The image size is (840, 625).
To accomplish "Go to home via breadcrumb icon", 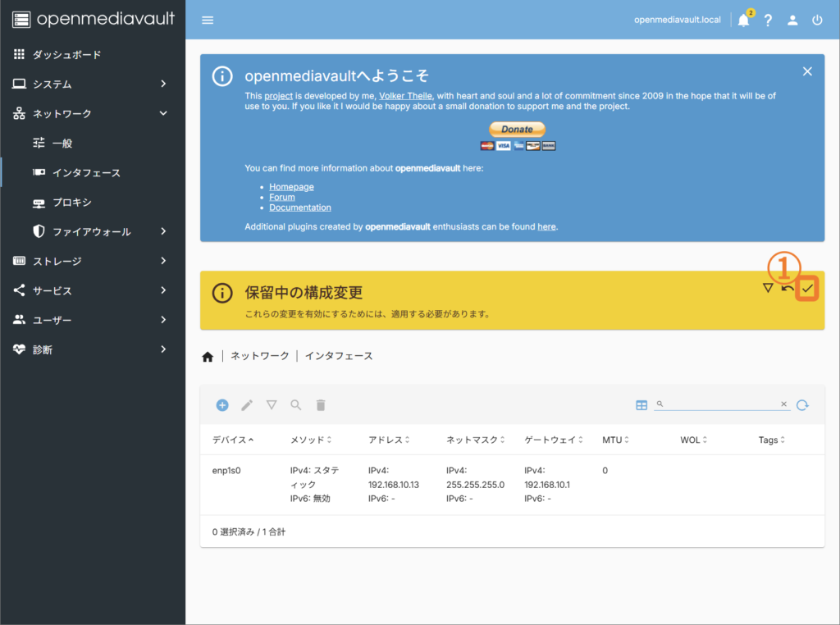I will 208,357.
